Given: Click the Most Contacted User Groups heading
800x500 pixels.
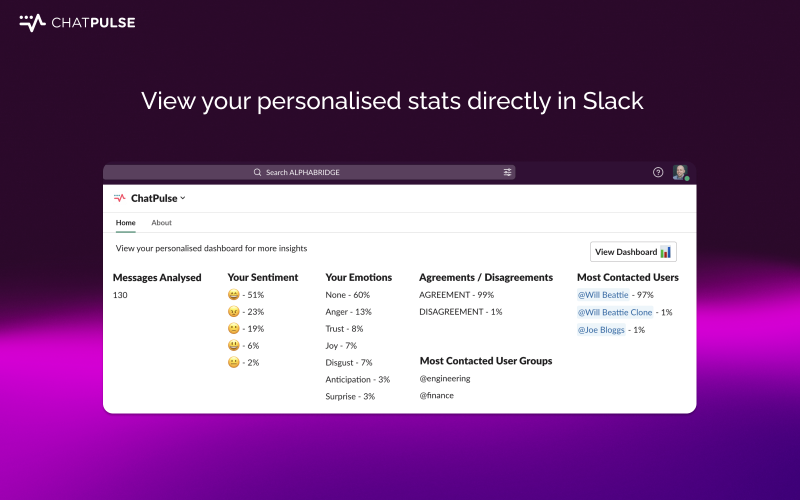Looking at the screenshot, I should [x=486, y=361].
